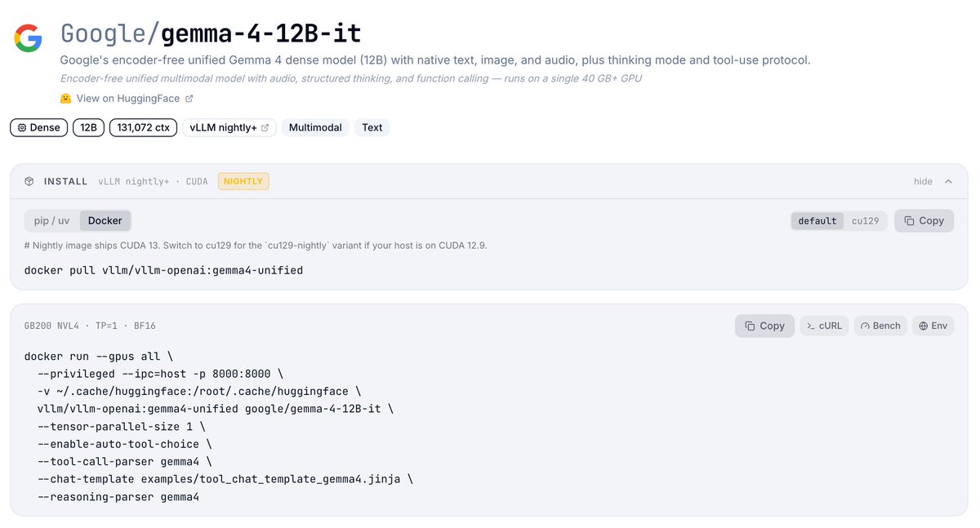
Task: Select the default CUDA variant
Action: pos(817,220)
